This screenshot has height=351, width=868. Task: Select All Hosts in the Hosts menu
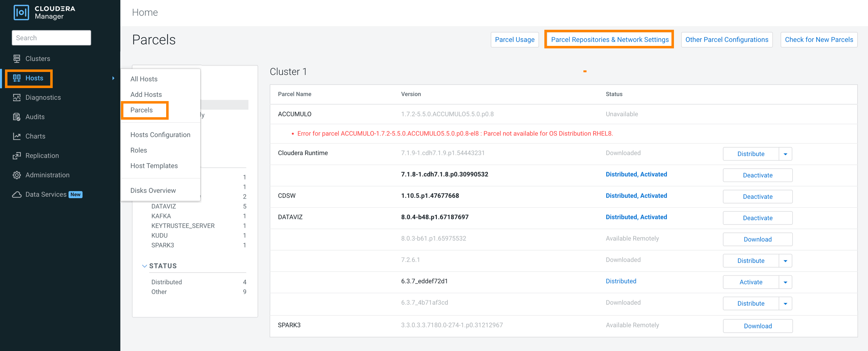point(144,79)
